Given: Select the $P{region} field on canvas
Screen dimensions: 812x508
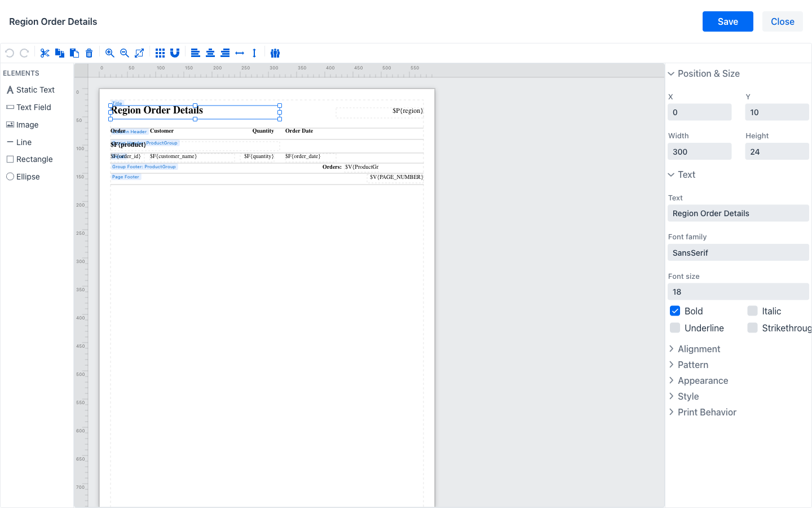Looking at the screenshot, I should (379, 112).
